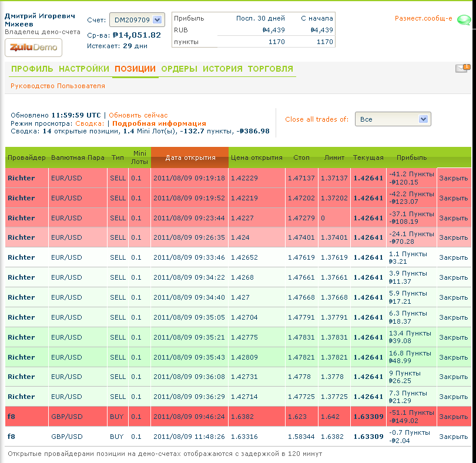Open the ИСТОРИЯ tab
The height and width of the screenshot is (463, 476).
222,69
